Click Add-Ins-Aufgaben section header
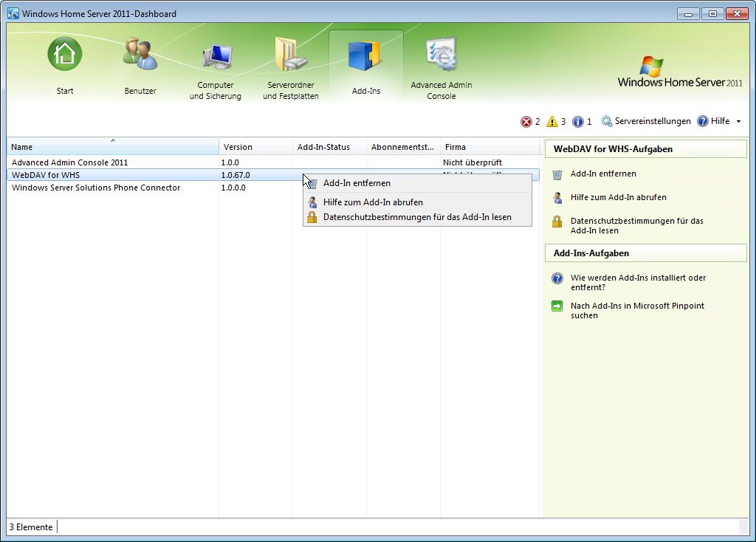The width and height of the screenshot is (756, 542). (x=645, y=253)
